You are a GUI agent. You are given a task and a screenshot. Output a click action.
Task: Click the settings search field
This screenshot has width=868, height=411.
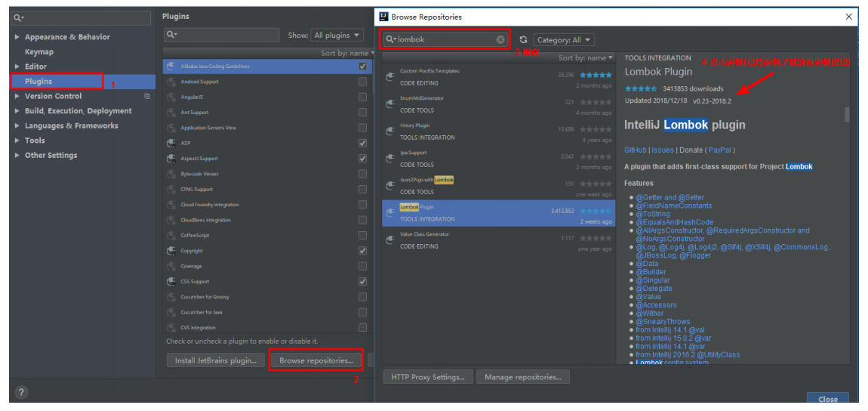tap(81, 18)
